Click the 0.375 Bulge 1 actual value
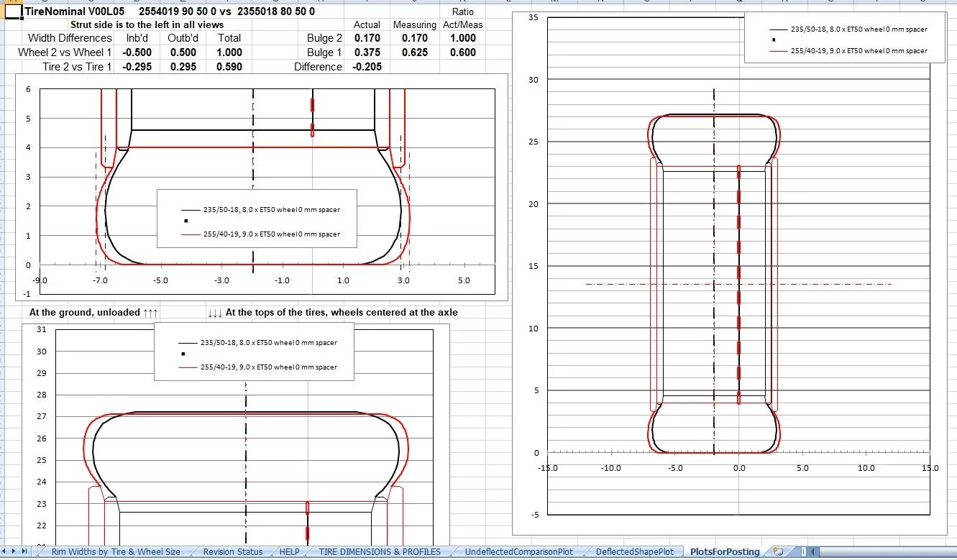Image resolution: width=957 pixels, height=560 pixels. pyautogui.click(x=367, y=52)
